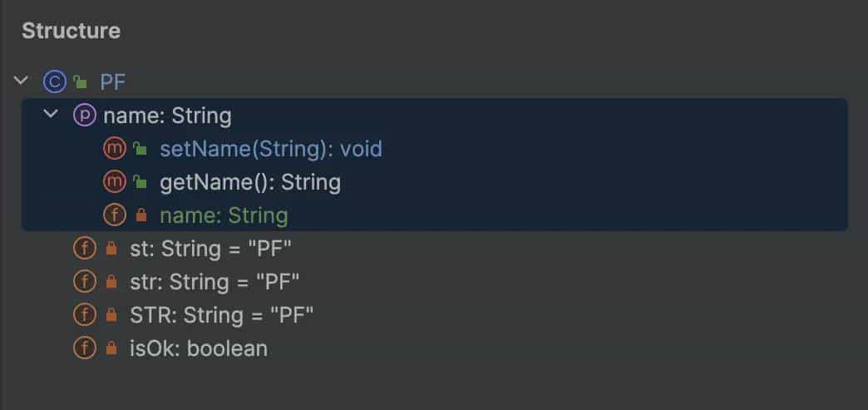Screen dimensions: 868x410
Task: Click the field icon beside isOk: boolean
Action: click(85, 348)
